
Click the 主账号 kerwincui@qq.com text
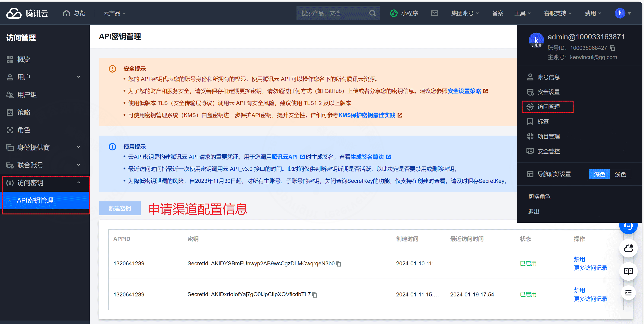point(582,57)
